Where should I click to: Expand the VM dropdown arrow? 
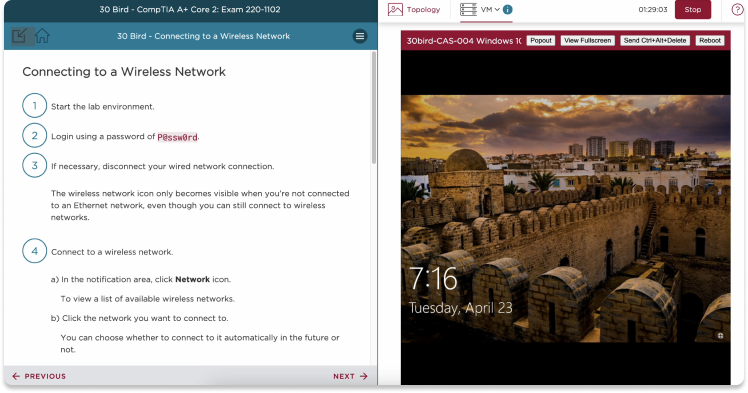497,10
